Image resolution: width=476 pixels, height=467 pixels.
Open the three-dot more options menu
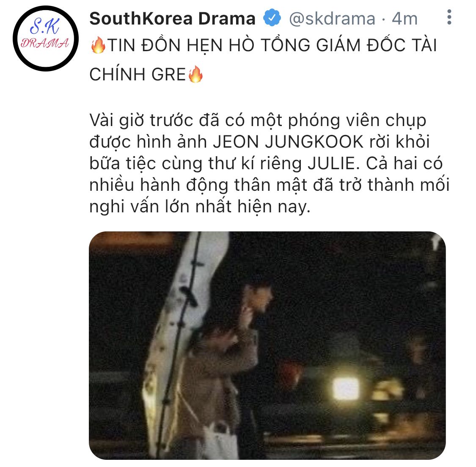(x=449, y=17)
